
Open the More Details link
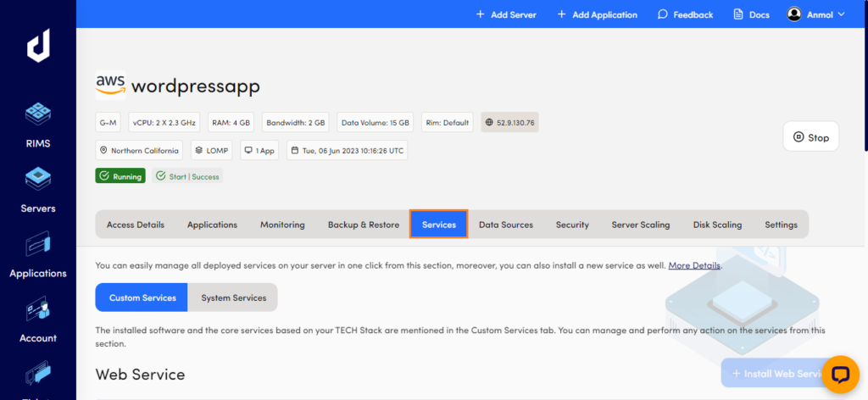point(694,265)
